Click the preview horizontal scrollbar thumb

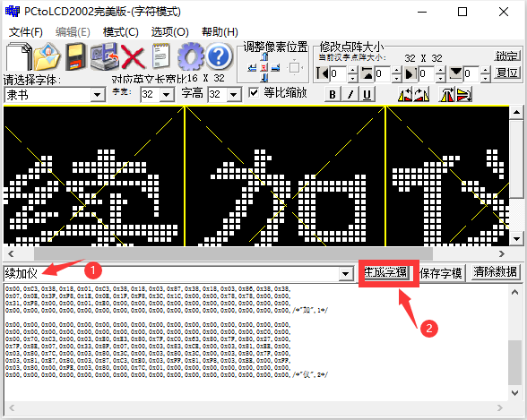coord(233,253)
